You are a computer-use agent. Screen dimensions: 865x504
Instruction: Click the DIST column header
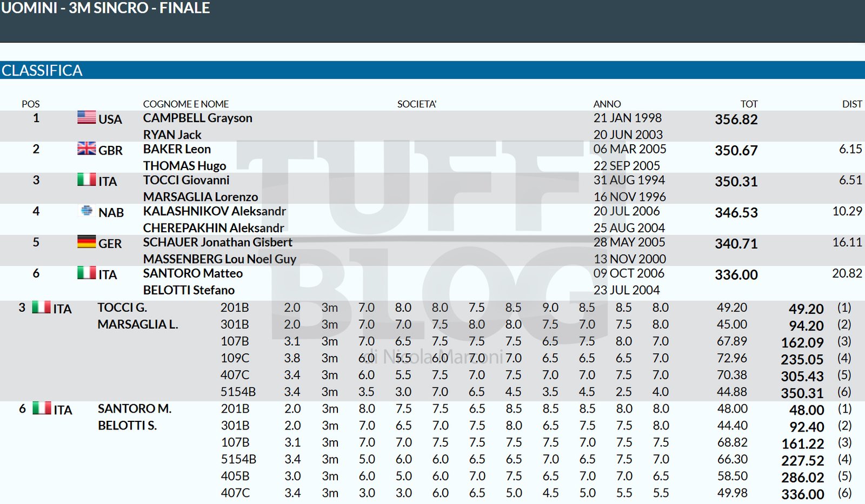[x=852, y=104]
